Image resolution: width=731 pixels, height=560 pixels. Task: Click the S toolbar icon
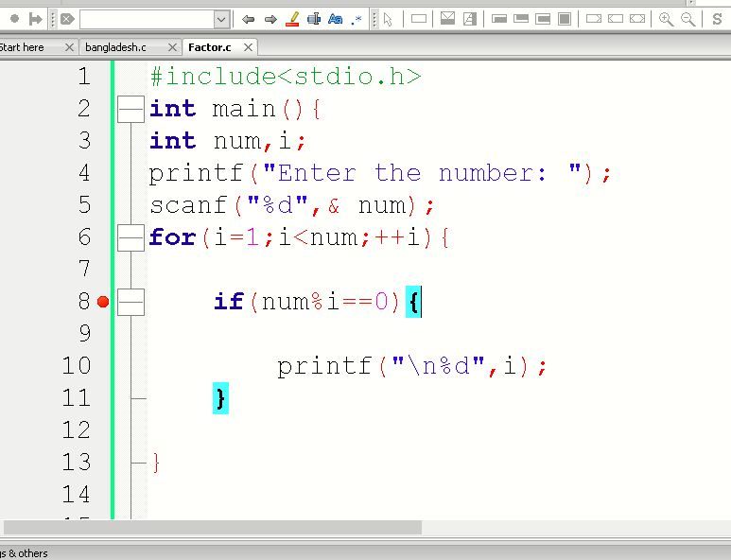pos(717,19)
